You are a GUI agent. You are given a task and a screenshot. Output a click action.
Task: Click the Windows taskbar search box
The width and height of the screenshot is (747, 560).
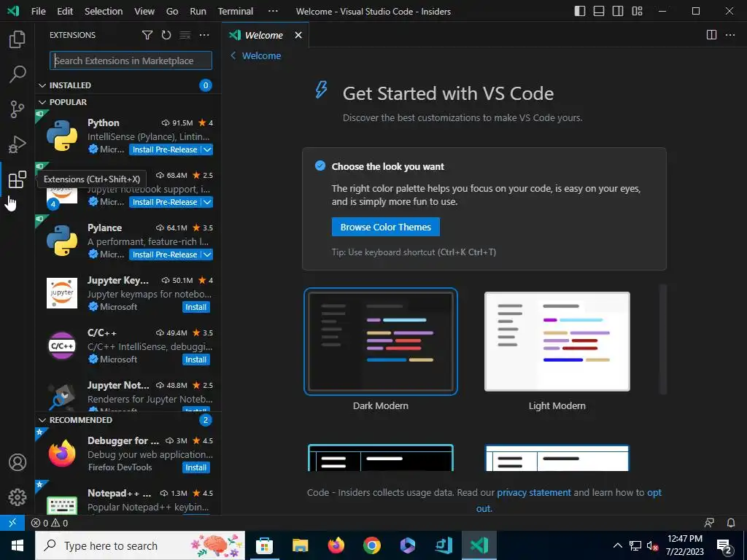tap(140, 545)
